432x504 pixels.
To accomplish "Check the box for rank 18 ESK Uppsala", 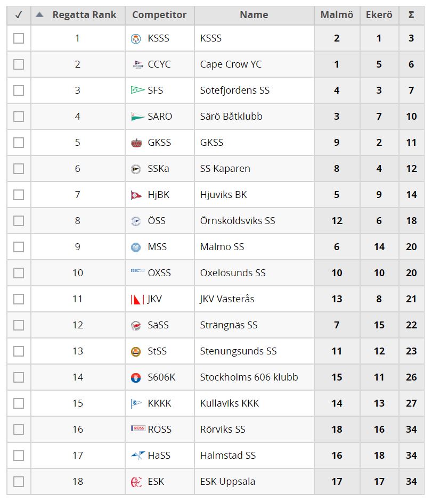I will (19, 482).
